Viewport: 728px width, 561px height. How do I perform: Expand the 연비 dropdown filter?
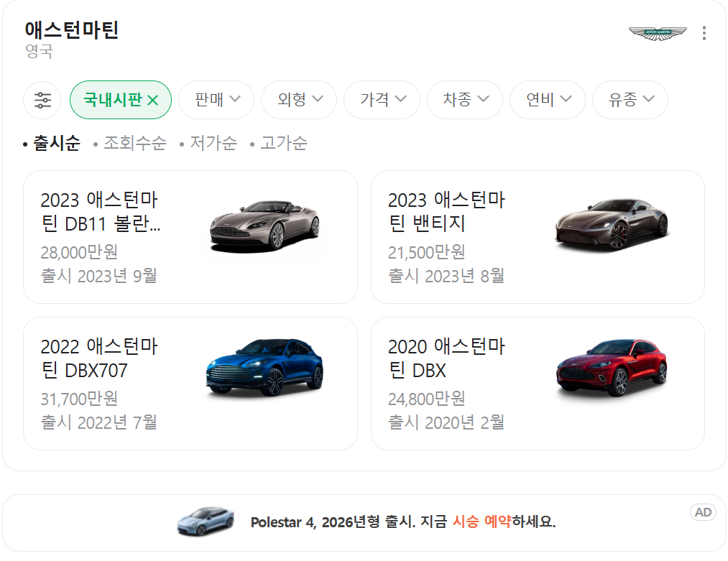[548, 100]
